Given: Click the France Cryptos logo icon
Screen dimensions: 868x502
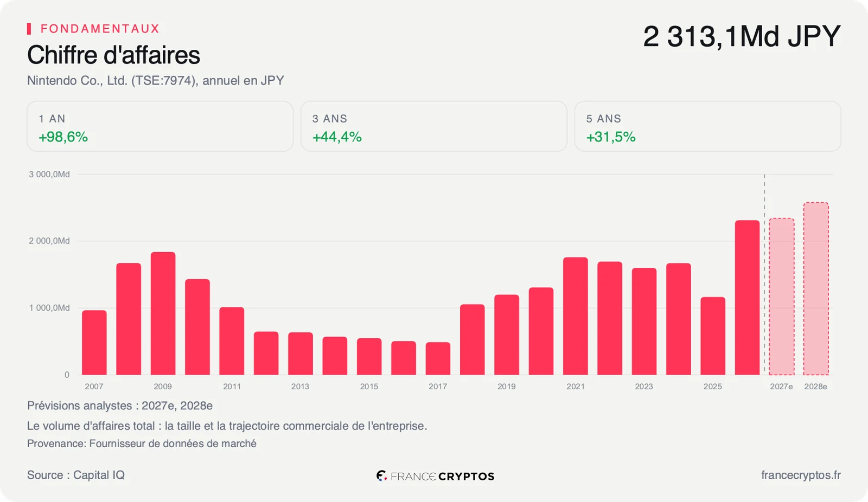Looking at the screenshot, I should click(x=381, y=476).
